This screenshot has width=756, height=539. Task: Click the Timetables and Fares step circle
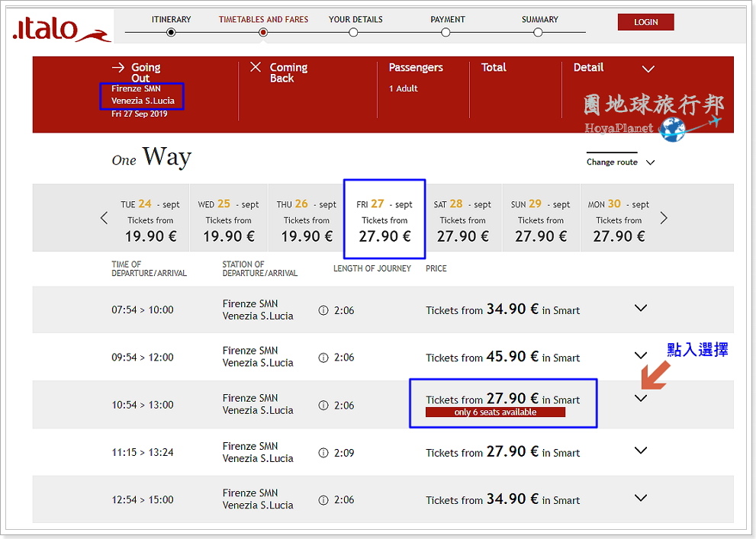(x=262, y=32)
